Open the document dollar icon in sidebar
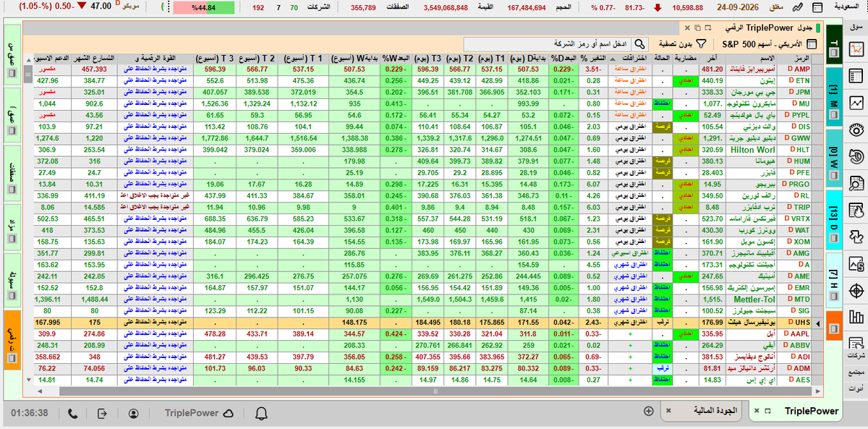The width and height of the screenshot is (868, 429). 857,263
